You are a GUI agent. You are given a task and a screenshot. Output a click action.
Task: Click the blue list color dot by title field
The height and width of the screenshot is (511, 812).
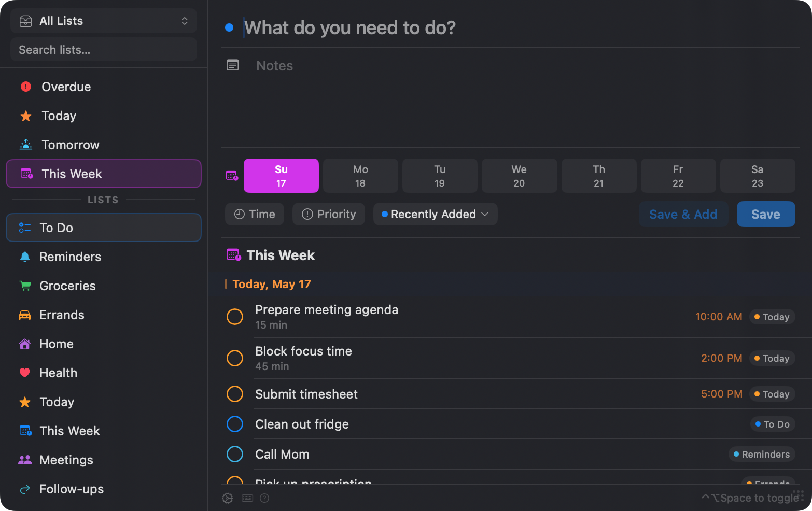(229, 27)
